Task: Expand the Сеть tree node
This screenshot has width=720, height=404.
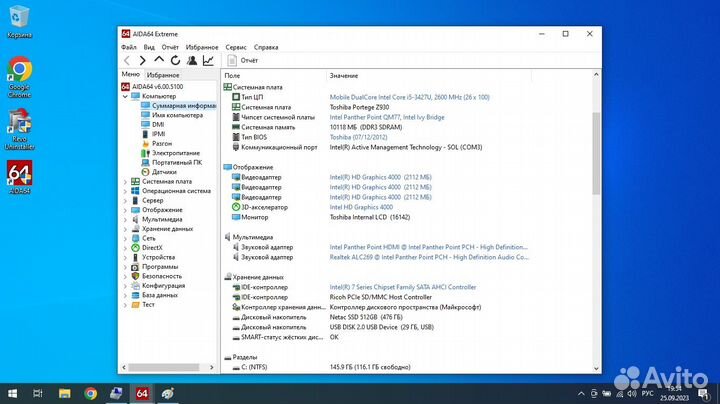Action: (125, 238)
